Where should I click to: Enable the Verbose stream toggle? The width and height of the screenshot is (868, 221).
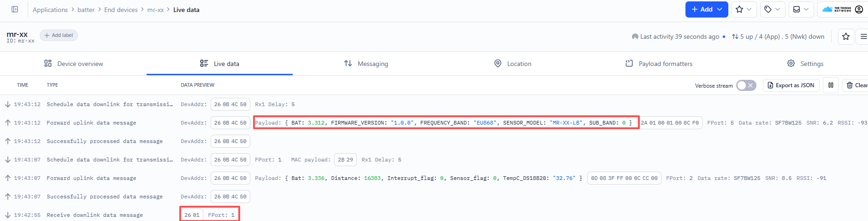(746, 85)
